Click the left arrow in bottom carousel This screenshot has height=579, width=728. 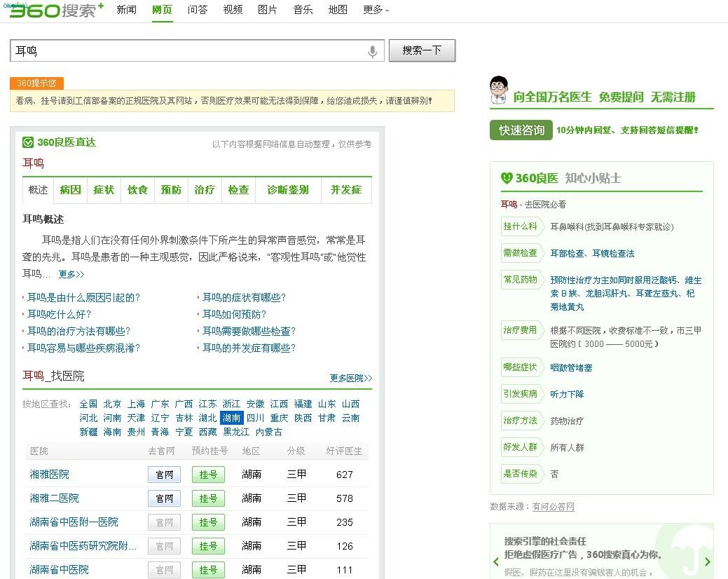coord(496,561)
